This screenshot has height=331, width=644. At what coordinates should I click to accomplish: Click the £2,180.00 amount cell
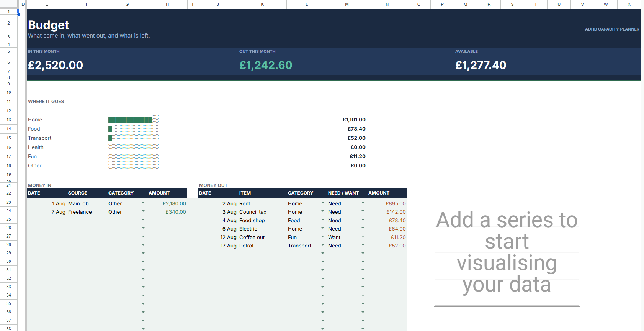[x=167, y=203]
